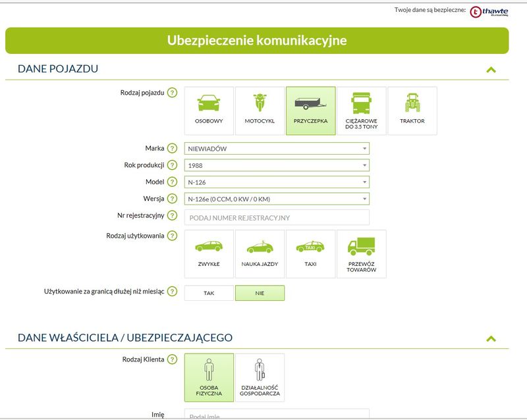Open the Rok produkcji dropdown
Screen dimensions: 527x420
tap(277, 165)
